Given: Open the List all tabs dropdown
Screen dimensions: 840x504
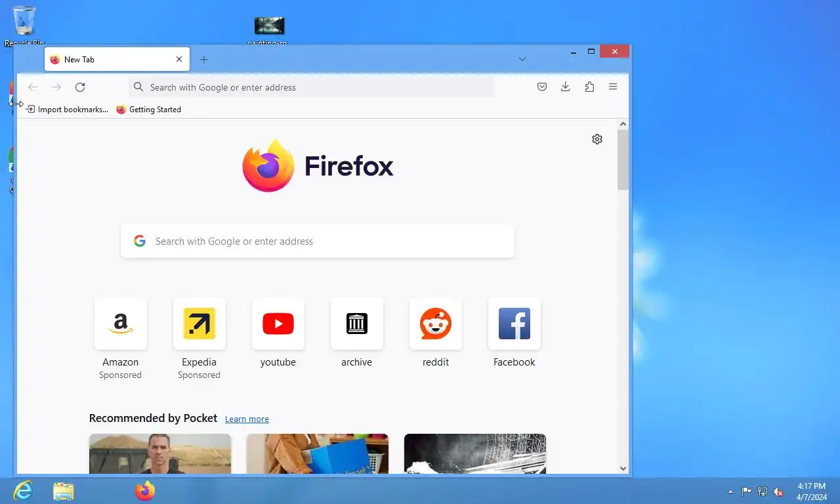Looking at the screenshot, I should [522, 59].
